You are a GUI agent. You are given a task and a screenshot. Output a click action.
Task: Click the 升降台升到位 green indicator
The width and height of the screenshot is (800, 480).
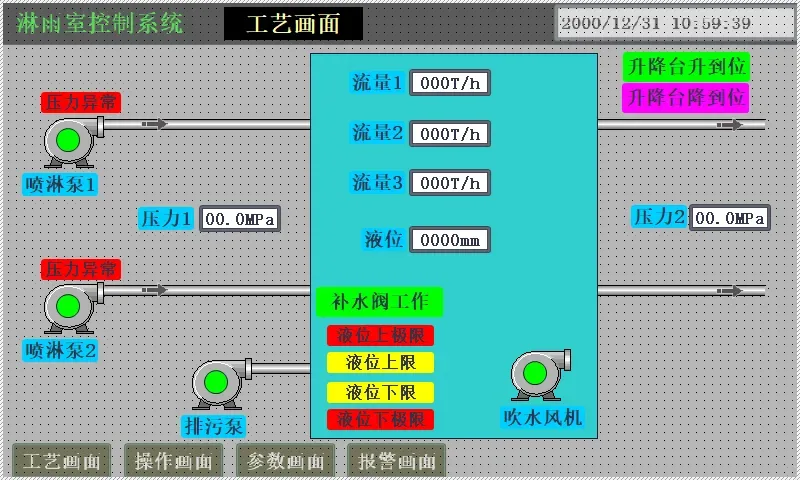pyautogui.click(x=686, y=66)
